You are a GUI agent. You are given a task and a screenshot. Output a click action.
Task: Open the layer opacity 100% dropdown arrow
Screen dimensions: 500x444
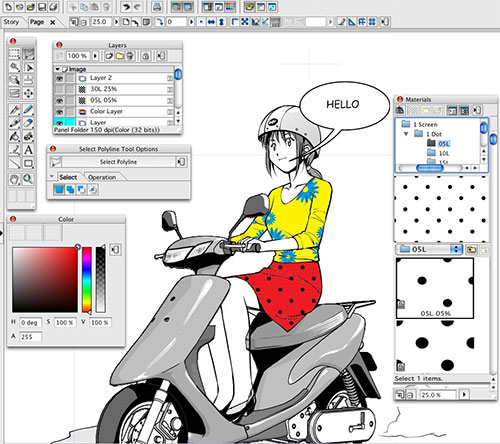pyautogui.click(x=95, y=56)
